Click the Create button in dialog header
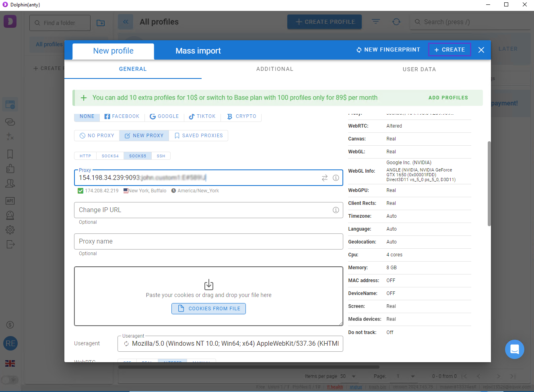534x392 pixels. point(449,50)
